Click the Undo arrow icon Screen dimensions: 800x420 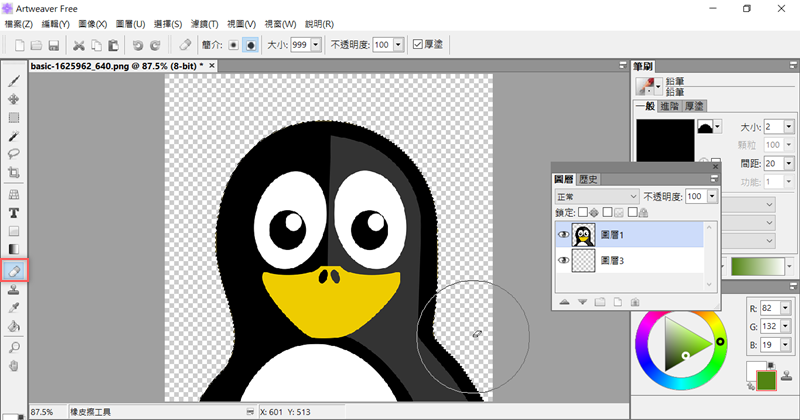coord(138,45)
